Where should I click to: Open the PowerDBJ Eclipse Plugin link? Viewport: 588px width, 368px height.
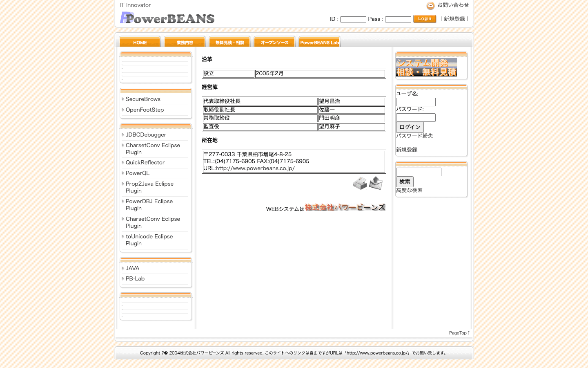click(x=149, y=205)
